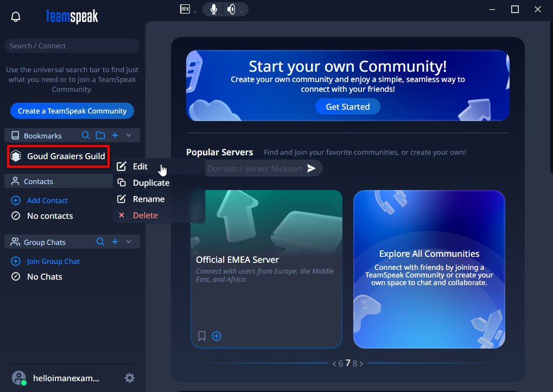Image resolution: width=553 pixels, height=392 pixels.
Task: Select page 8 of popular servers
Action: pyautogui.click(x=355, y=363)
